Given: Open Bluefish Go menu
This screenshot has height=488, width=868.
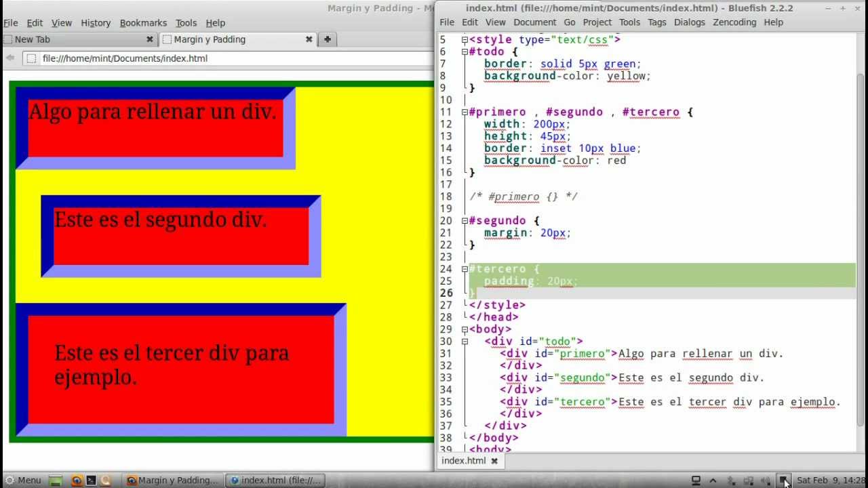Looking at the screenshot, I should [570, 22].
